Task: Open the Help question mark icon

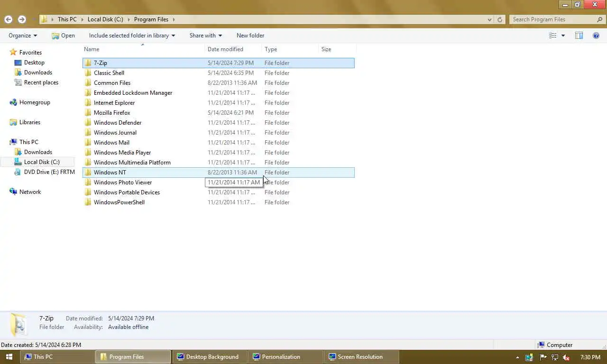Action: 596,36
